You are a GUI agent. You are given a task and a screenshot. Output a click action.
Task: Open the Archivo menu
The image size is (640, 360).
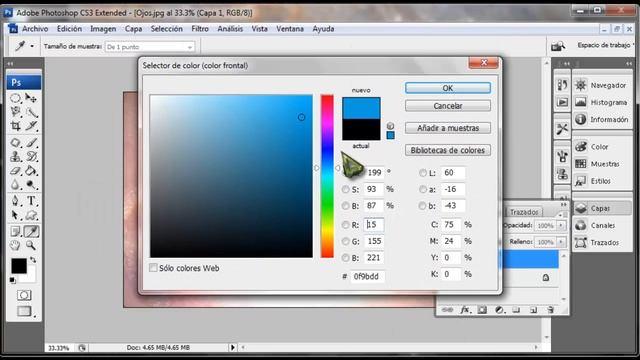click(35, 29)
